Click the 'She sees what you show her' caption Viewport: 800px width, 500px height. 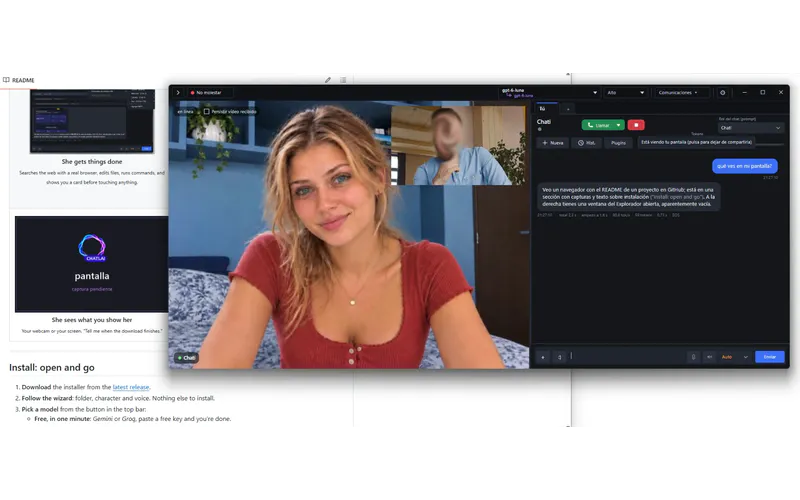coord(92,320)
